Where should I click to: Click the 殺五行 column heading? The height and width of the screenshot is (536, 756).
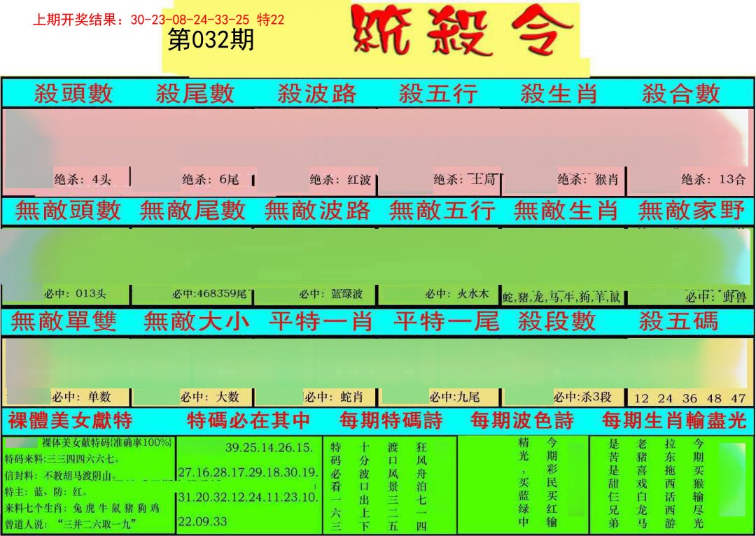point(438,93)
